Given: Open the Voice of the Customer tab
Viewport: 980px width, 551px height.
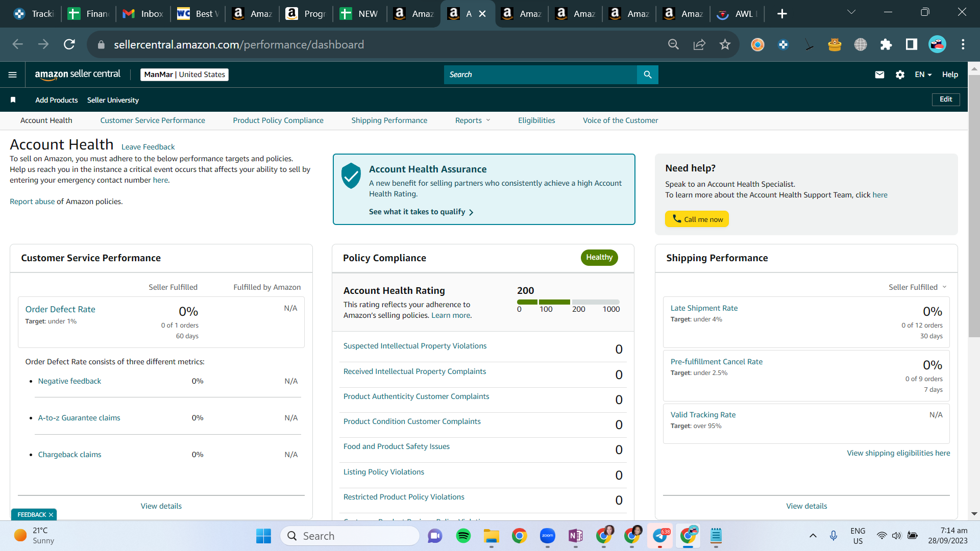Looking at the screenshot, I should [x=621, y=120].
